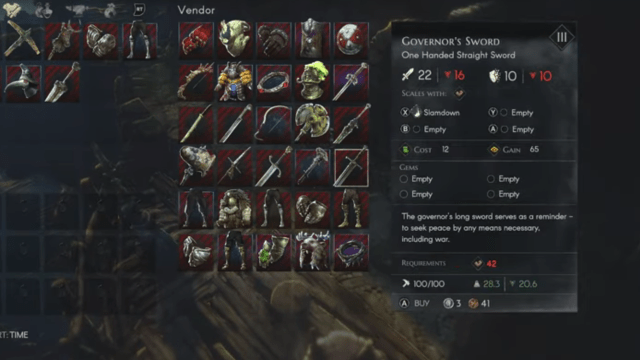The width and height of the screenshot is (640, 360).
Task: Click the RT shoulder button prompt
Action: click(139, 10)
